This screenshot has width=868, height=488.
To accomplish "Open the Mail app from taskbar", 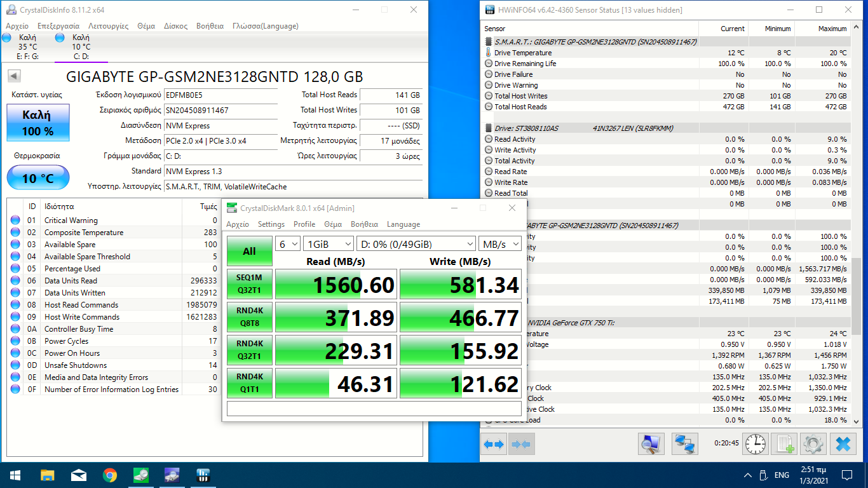I will click(x=79, y=475).
